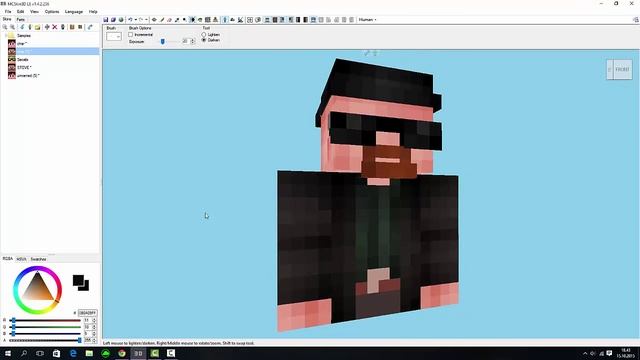Click the alpha channel slider

point(45,340)
